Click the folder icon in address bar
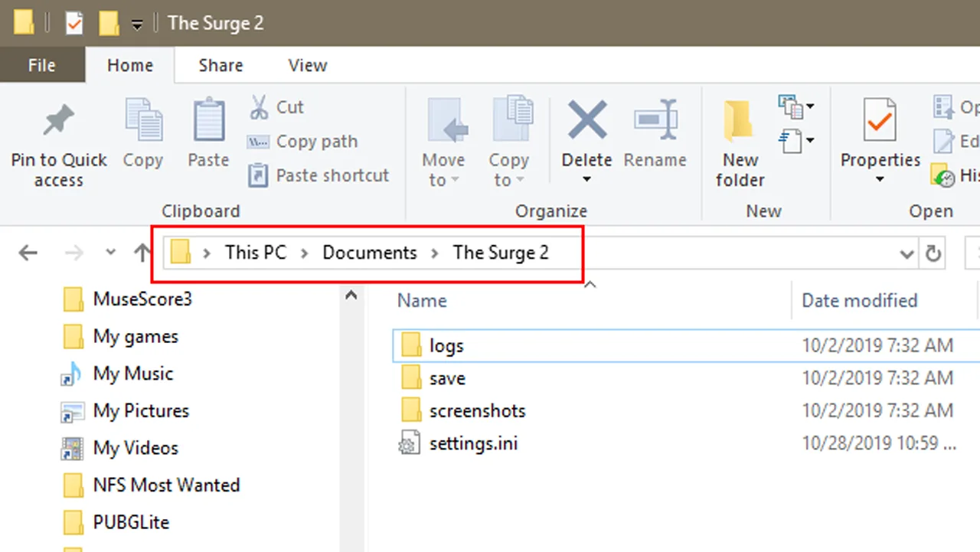The width and height of the screenshot is (980, 552). click(181, 252)
